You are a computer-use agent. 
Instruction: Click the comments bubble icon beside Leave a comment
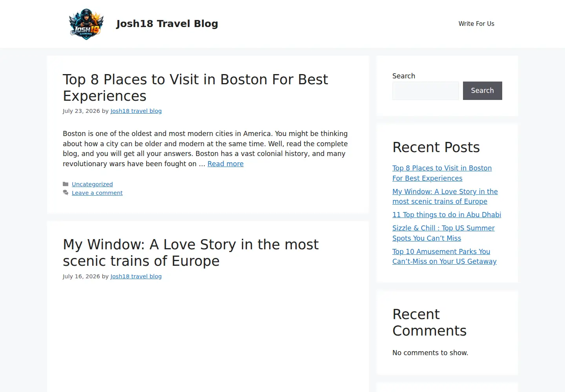(x=66, y=193)
